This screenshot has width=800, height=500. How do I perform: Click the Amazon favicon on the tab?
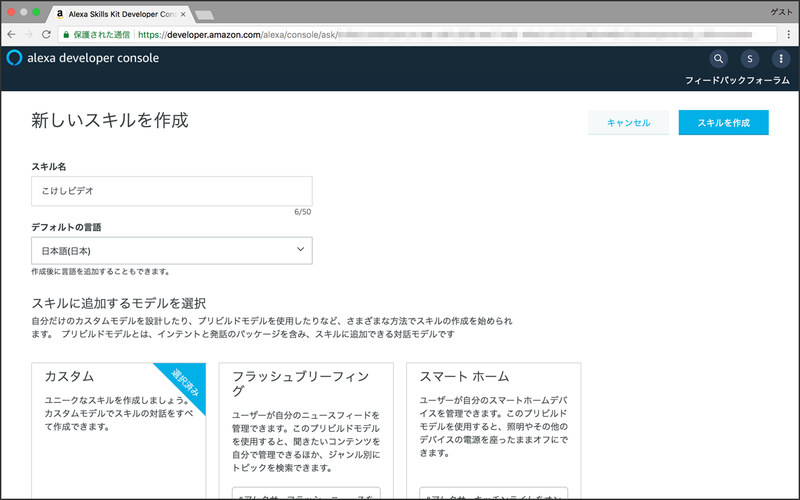(x=60, y=14)
